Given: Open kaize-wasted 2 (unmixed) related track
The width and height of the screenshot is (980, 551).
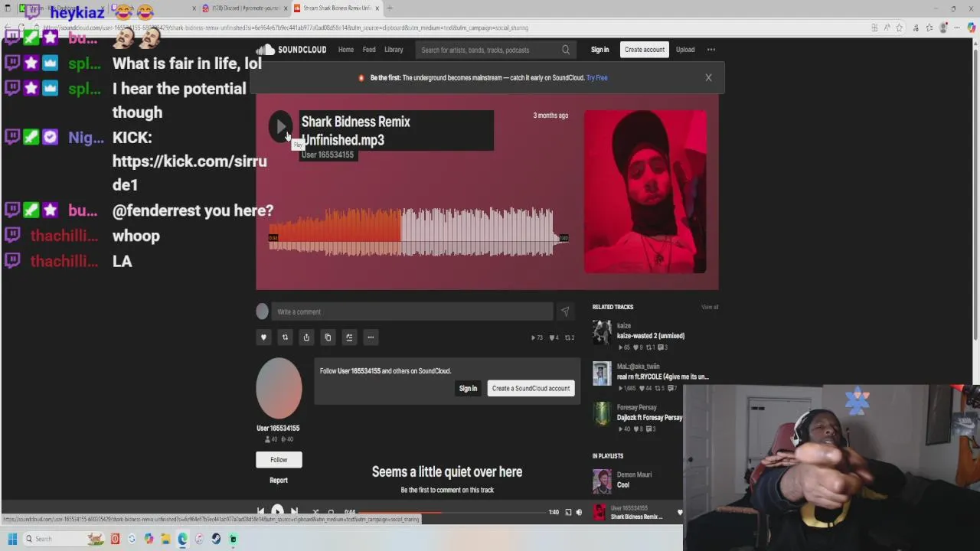Looking at the screenshot, I should 651,336.
